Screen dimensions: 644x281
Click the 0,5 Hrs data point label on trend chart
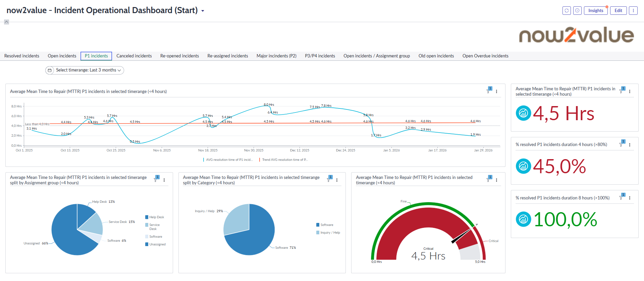[x=135, y=142]
